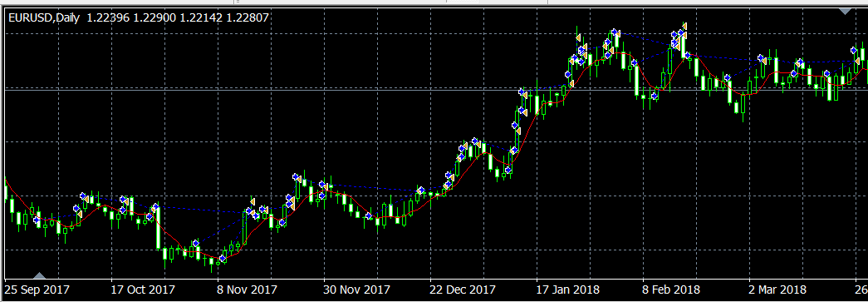Click the high price value 1.22900
This screenshot has width=868, height=302.
coord(154,18)
